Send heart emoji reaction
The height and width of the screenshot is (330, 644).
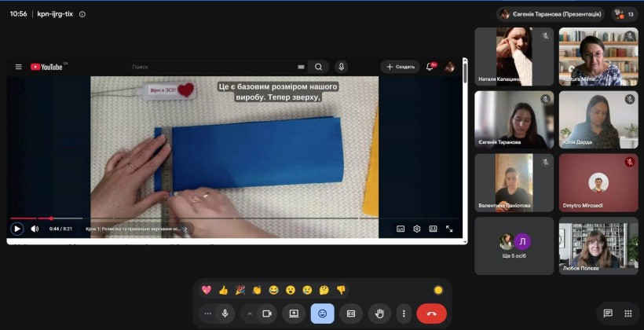(207, 290)
